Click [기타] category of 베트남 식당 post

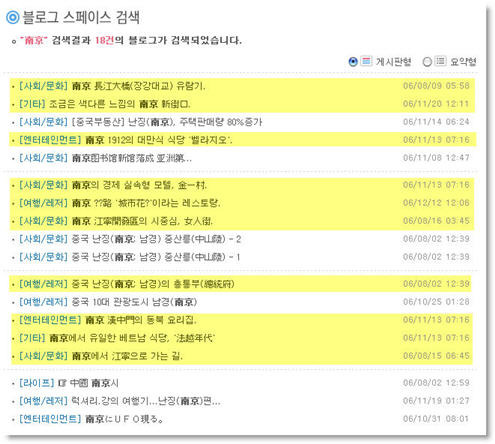point(32,338)
